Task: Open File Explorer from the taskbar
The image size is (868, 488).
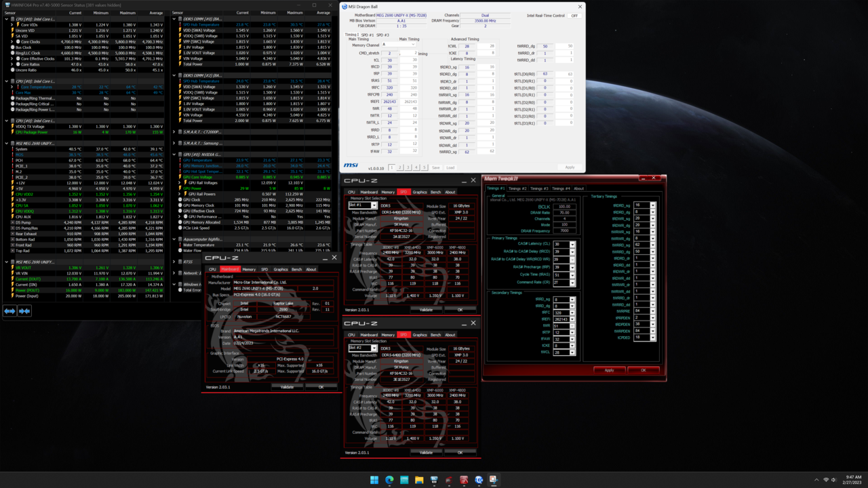Action: pyautogui.click(x=419, y=480)
